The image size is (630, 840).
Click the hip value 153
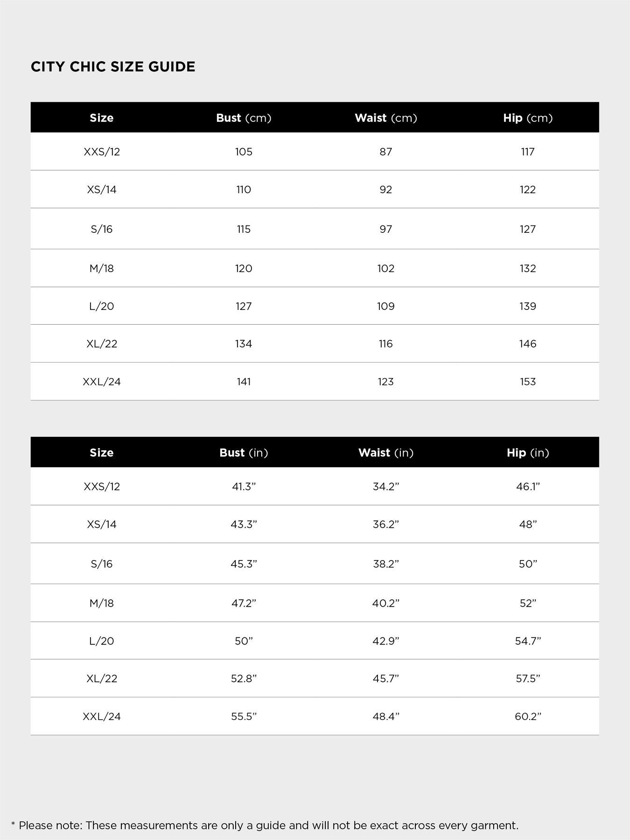pos(527,382)
